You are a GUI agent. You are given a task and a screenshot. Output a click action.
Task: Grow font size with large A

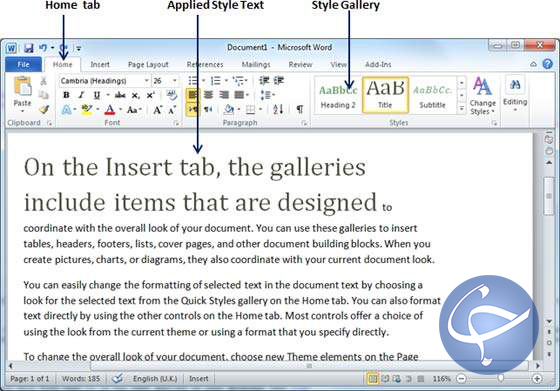pyautogui.click(x=158, y=110)
